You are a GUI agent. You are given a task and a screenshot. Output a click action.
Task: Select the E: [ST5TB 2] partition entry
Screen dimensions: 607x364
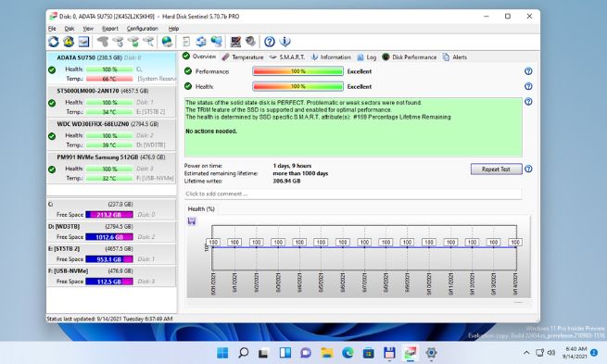pos(111,254)
